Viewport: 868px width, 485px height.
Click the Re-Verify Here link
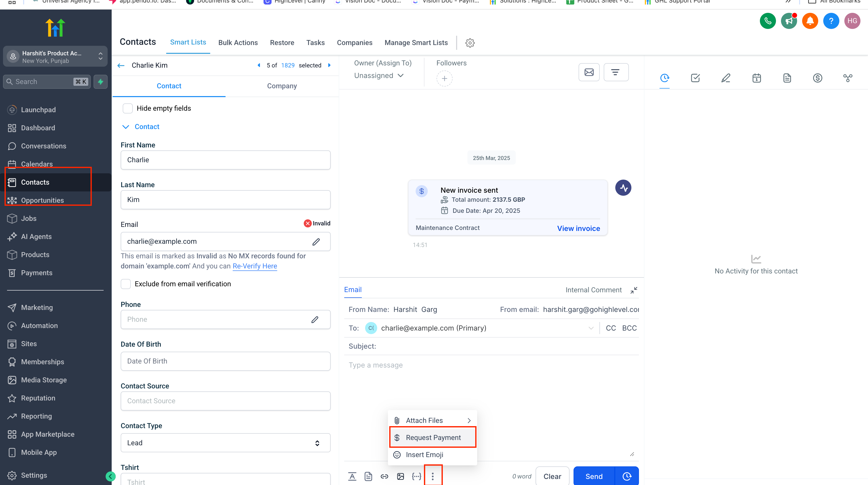click(x=255, y=266)
